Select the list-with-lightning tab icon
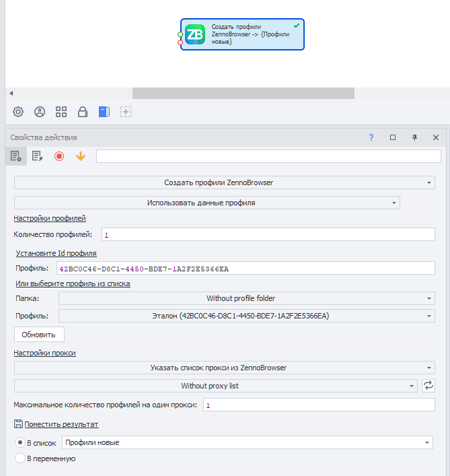This screenshot has width=450, height=476. [x=37, y=156]
